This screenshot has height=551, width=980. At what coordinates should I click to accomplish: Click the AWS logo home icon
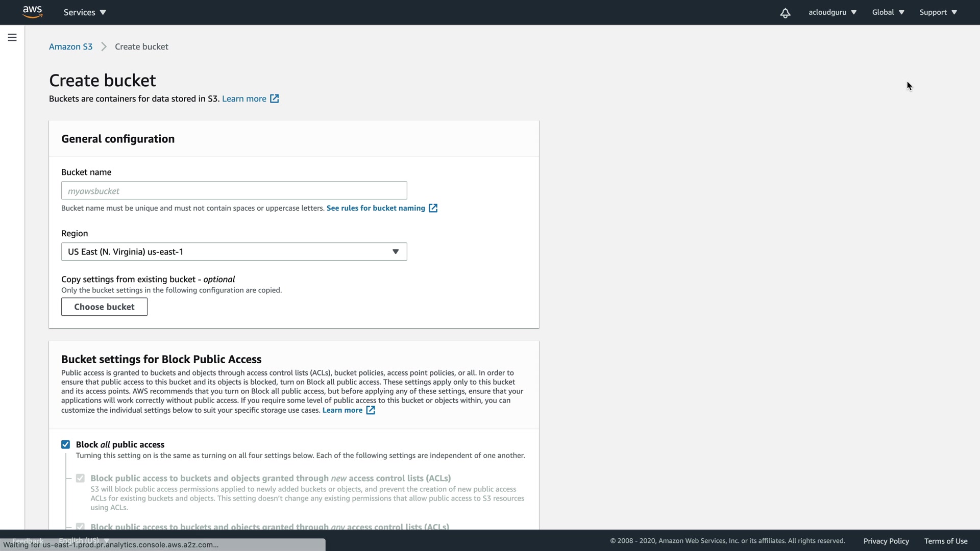(32, 12)
